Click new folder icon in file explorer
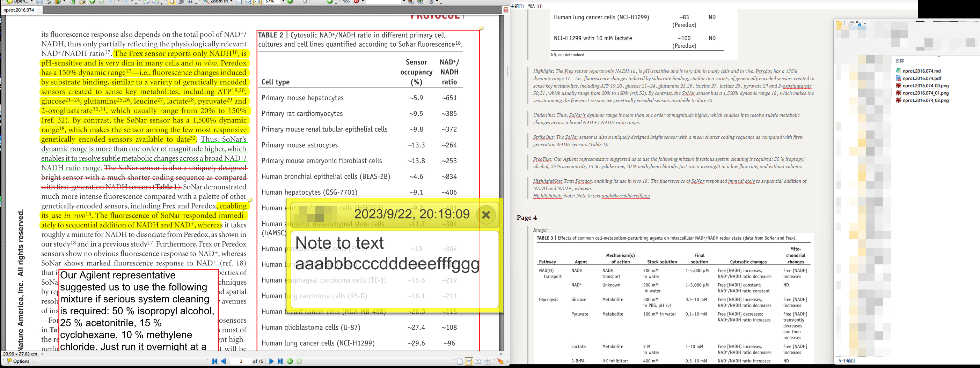This screenshot has width=980, height=368. [859, 24]
